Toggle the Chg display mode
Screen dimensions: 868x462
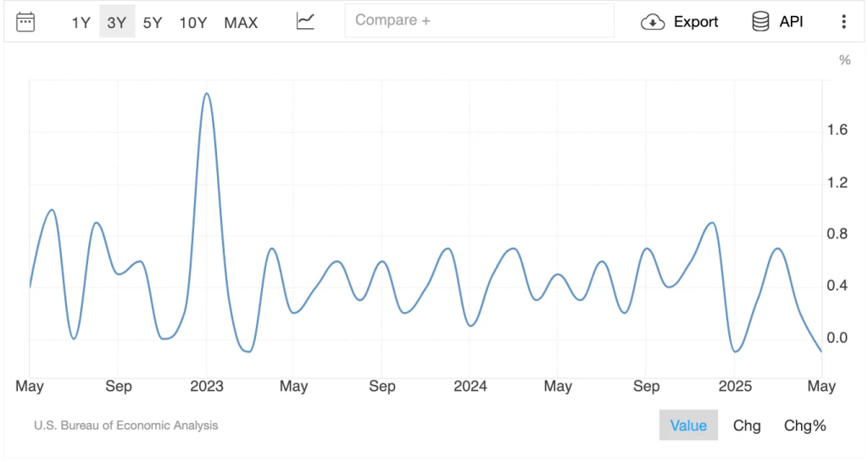[747, 426]
